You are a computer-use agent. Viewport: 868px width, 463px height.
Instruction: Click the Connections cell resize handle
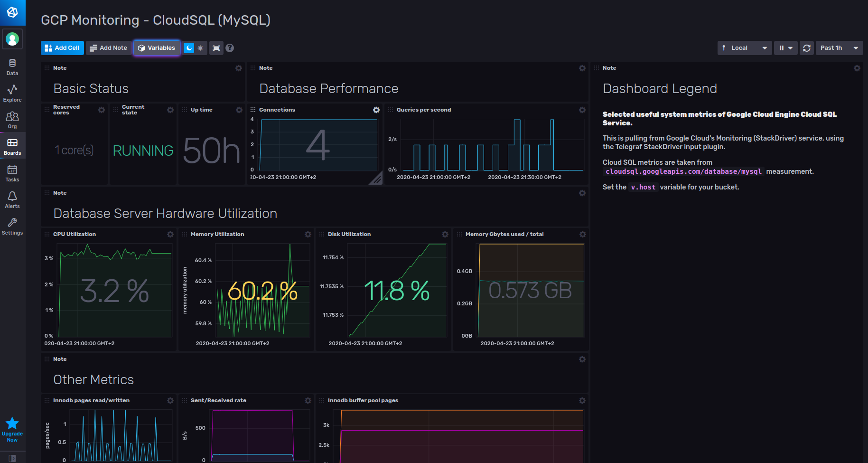377,179
